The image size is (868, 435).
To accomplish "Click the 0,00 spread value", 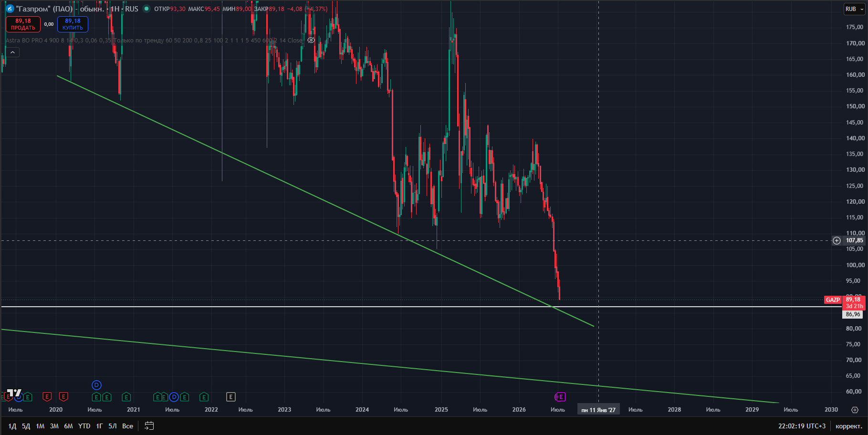I will 49,24.
